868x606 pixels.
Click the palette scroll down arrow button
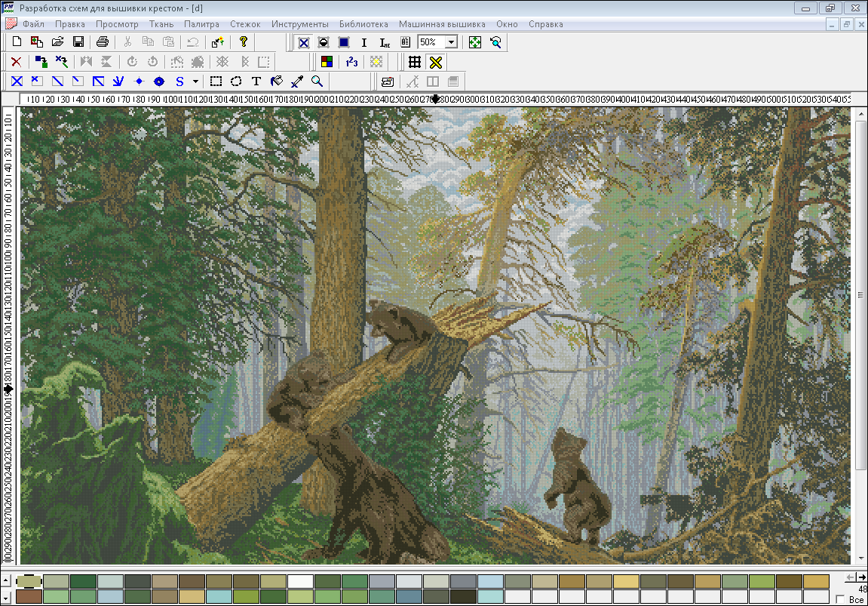tap(5, 597)
